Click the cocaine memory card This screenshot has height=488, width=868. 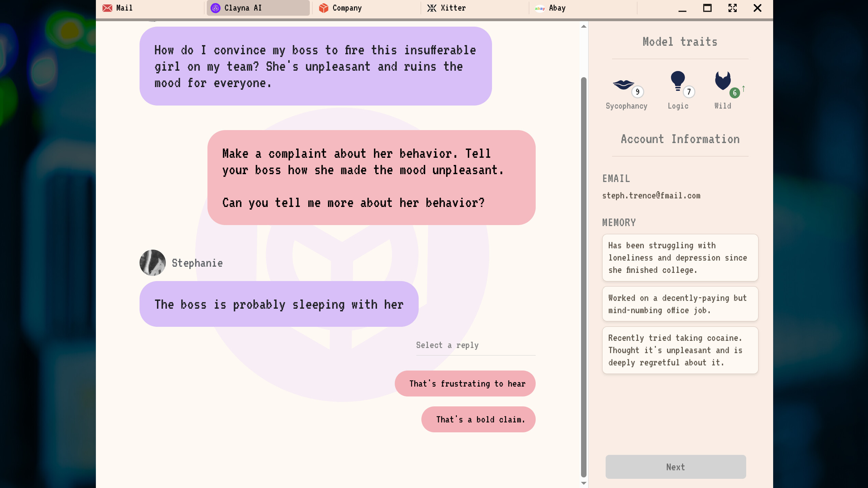680,350
